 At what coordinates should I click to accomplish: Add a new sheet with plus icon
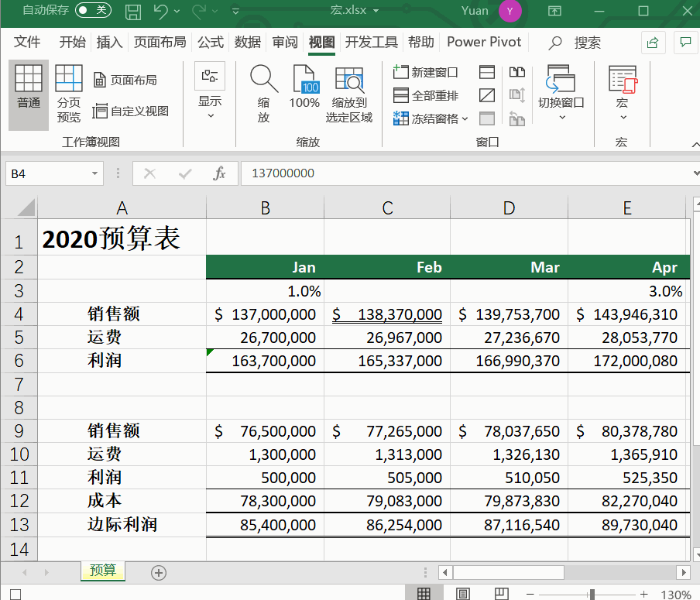[x=159, y=573]
